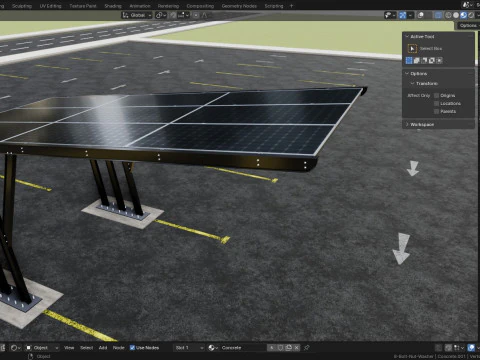Switch to the Animation workspace tab
This screenshot has height=360, width=480.
pos(140,6)
